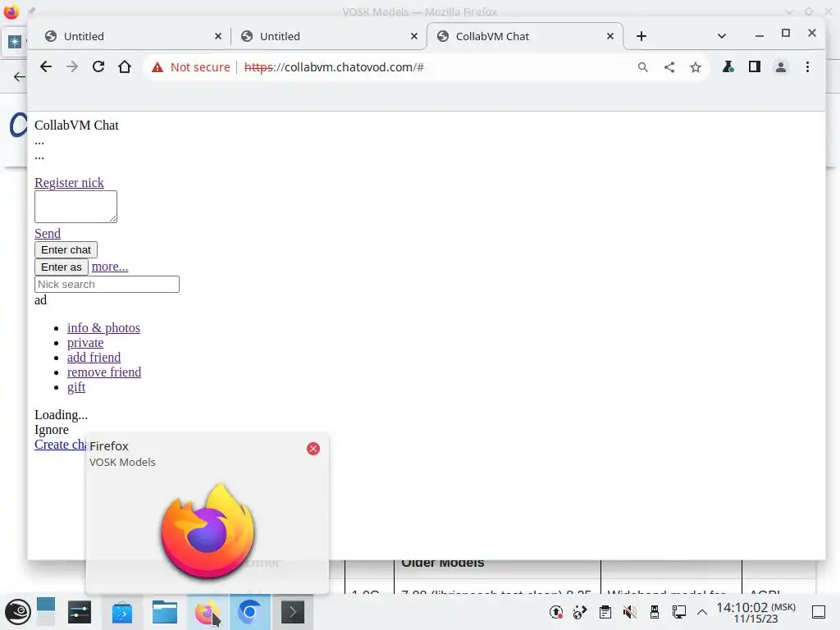Viewport: 840px width, 630px height.
Task: Open the clipboard tray icon
Action: 605,612
